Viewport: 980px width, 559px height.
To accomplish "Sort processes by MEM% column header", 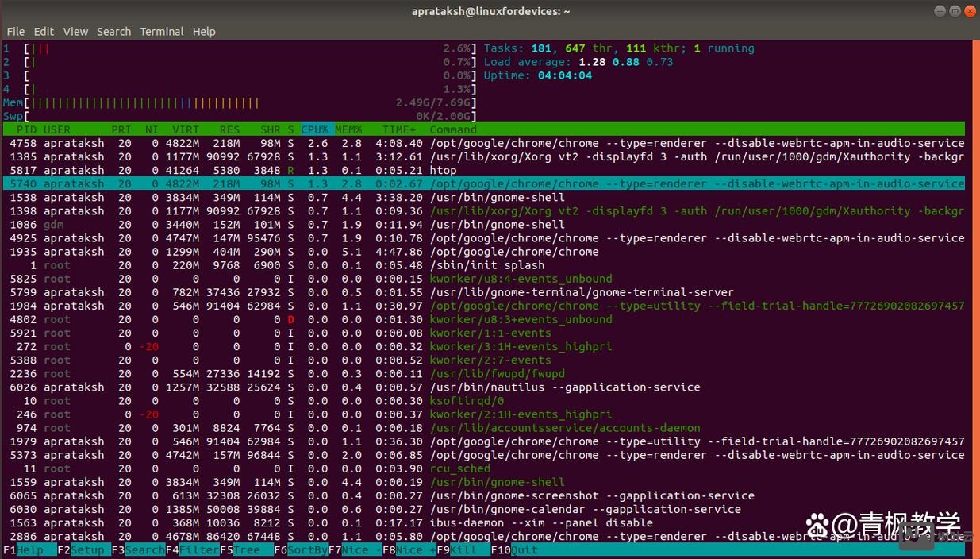I will point(348,129).
